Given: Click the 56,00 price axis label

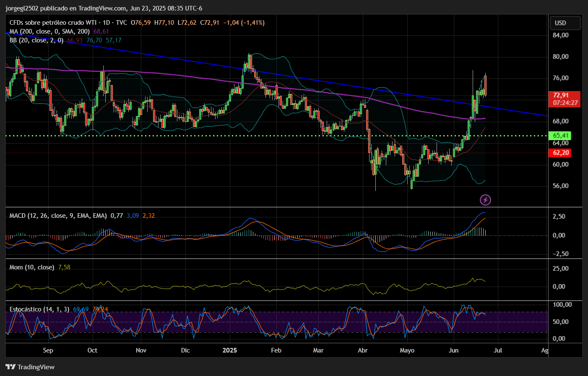Looking at the screenshot, I should (561, 186).
